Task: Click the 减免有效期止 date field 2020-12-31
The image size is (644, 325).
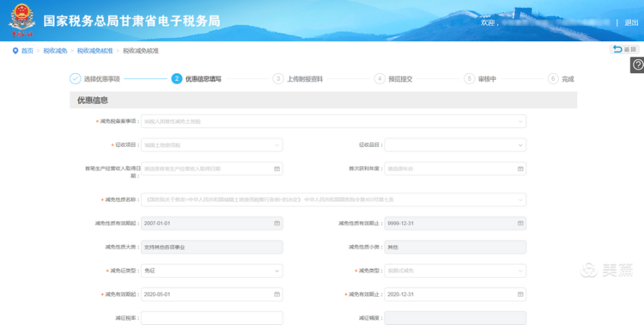Action: (x=455, y=295)
